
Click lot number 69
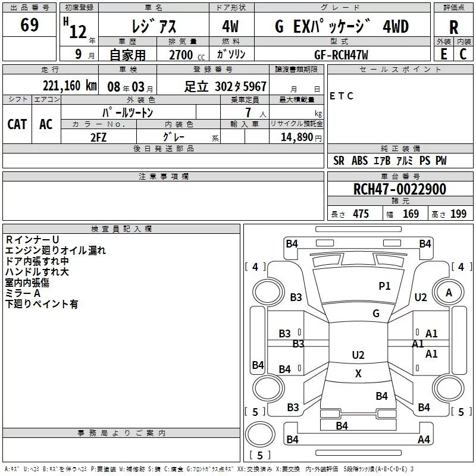pos(29,25)
